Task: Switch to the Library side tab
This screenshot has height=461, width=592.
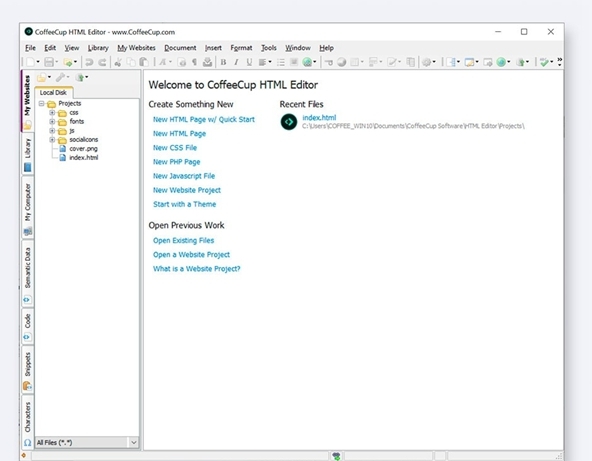Action: tap(28, 155)
